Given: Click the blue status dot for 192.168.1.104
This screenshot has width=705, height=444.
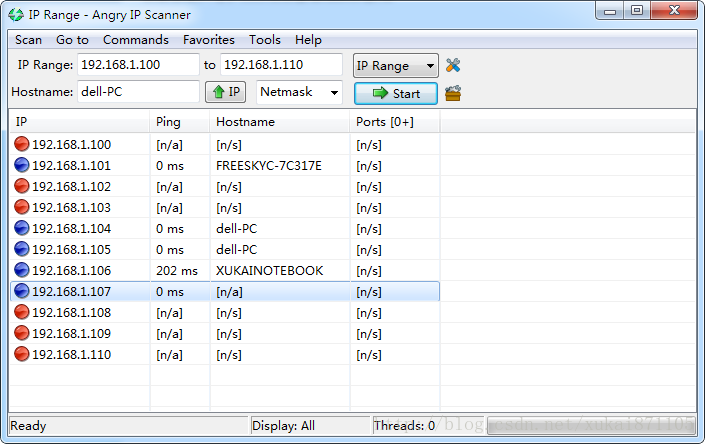Looking at the screenshot, I should (x=22, y=228).
